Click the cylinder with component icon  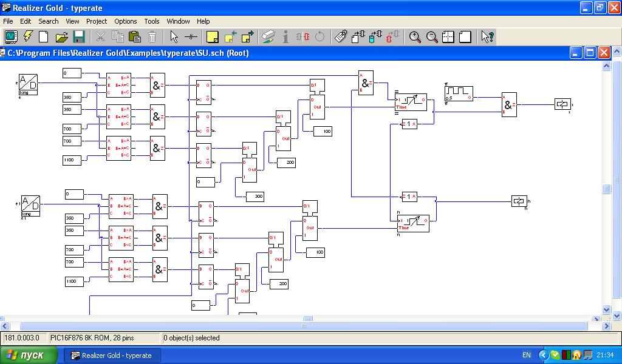(375, 37)
